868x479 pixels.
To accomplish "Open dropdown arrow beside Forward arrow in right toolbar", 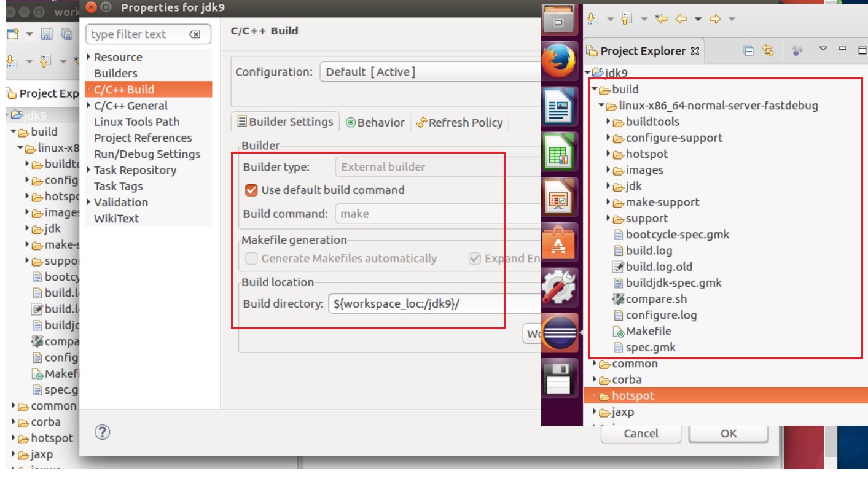I will [x=732, y=19].
